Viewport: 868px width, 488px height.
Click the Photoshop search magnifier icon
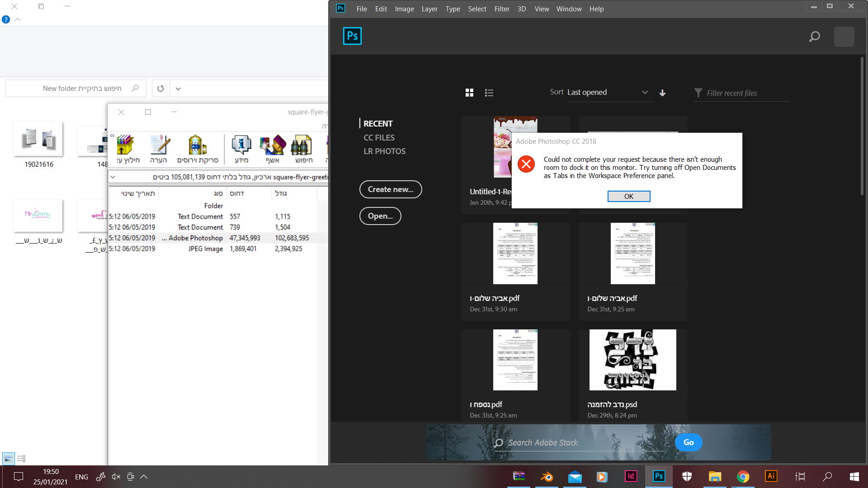coord(814,37)
